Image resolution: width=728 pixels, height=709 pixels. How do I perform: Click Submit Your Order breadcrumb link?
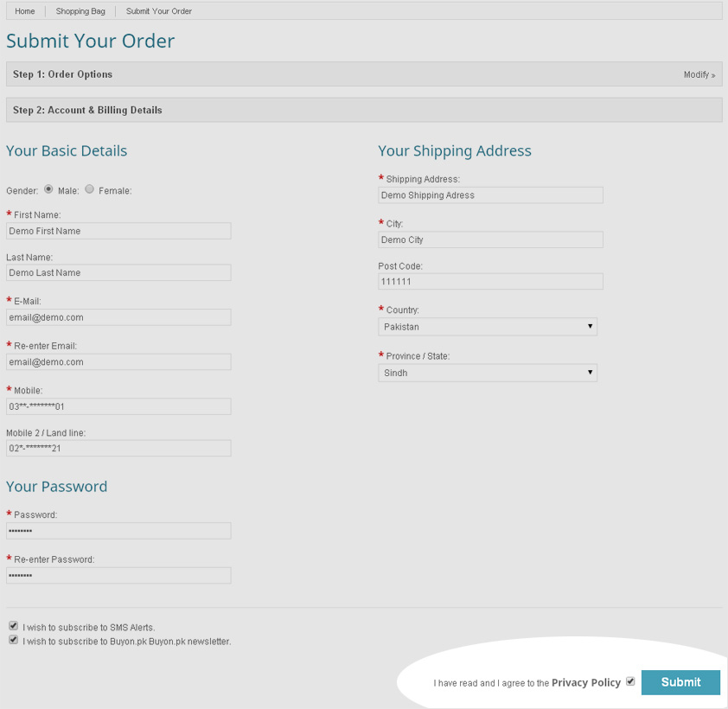pos(159,11)
